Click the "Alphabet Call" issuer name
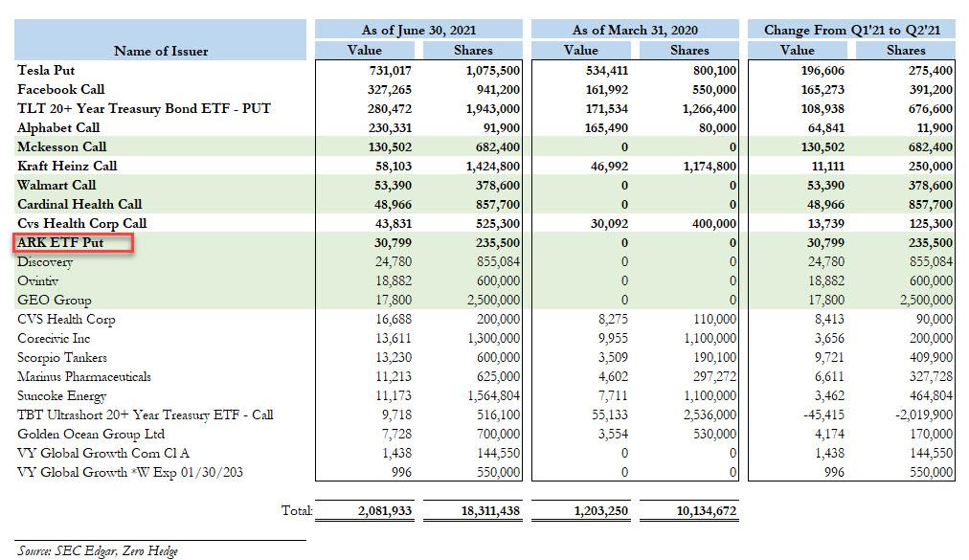Viewport: 969px width, 560px height. (x=58, y=128)
